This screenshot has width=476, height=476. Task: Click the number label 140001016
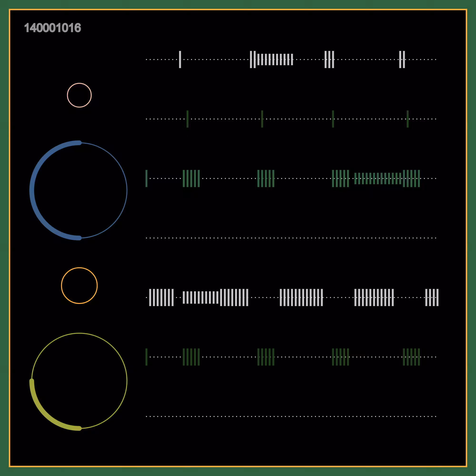coord(52,28)
